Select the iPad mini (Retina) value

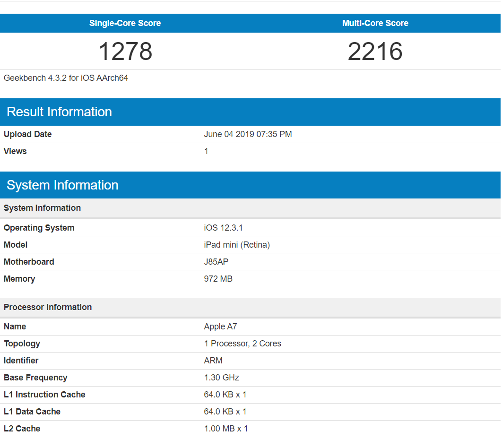coord(237,245)
